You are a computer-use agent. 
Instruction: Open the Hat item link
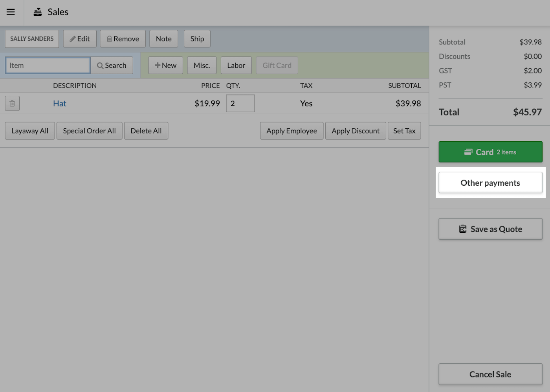(x=60, y=104)
